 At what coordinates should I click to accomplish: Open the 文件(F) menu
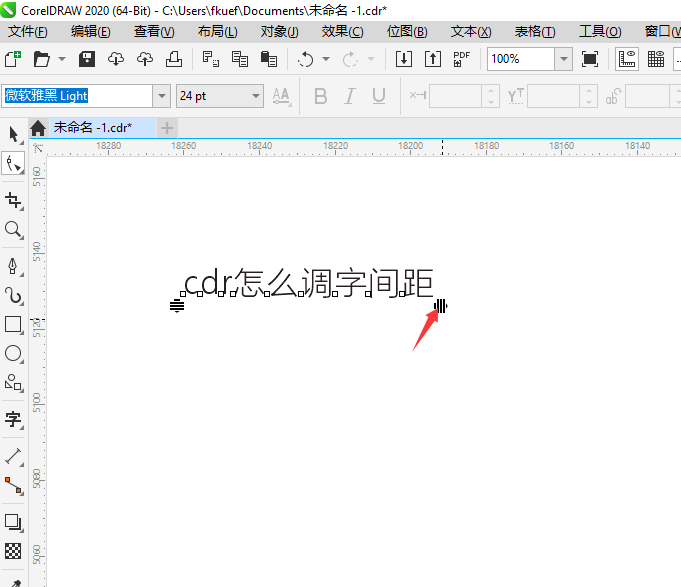(x=28, y=32)
